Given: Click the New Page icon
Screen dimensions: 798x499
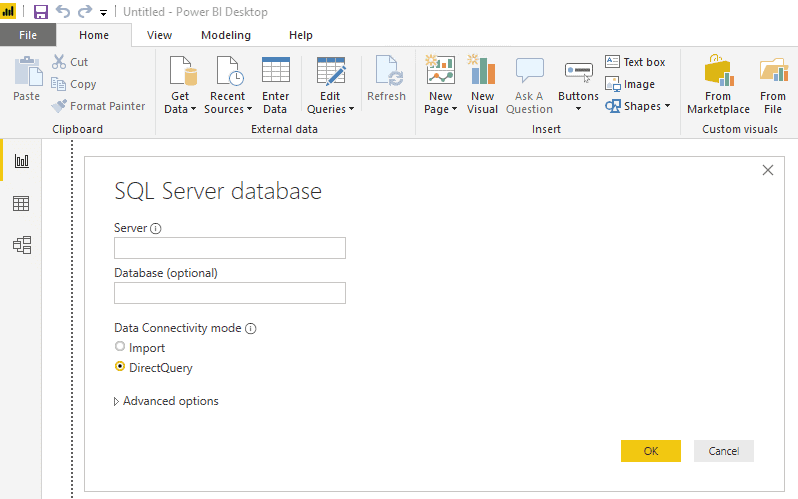Looking at the screenshot, I should pyautogui.click(x=440, y=70).
